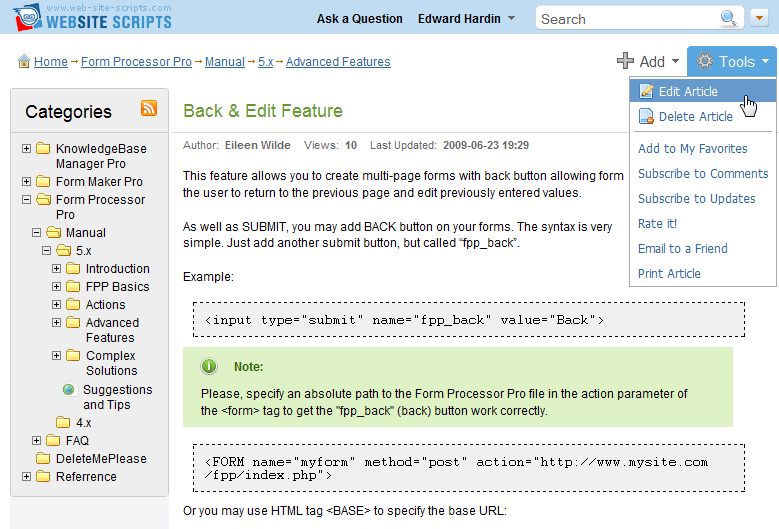The width and height of the screenshot is (779, 529).
Task: Expand the FPP Basics tree node
Action: [56, 287]
